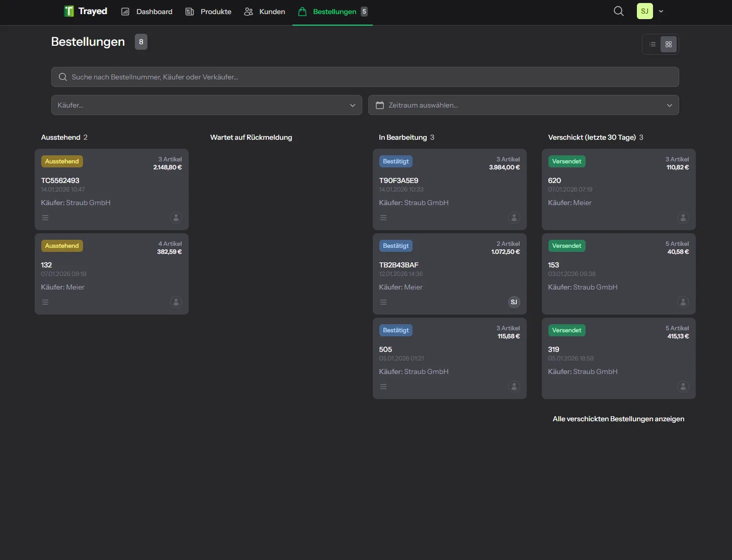Screen dimensions: 732x560
Task: Switch to list view layout
Action: pyautogui.click(x=652, y=44)
